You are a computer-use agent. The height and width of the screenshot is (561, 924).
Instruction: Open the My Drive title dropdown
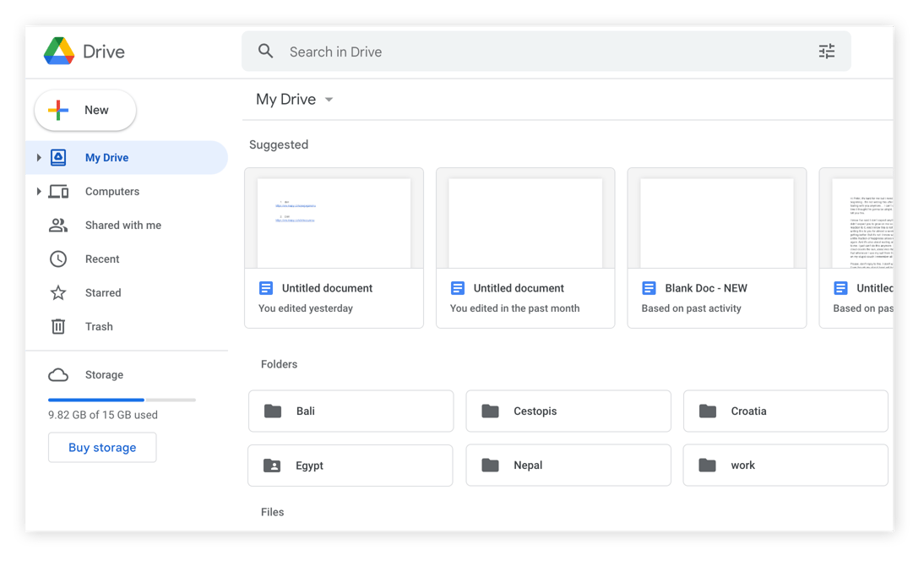pyautogui.click(x=329, y=100)
